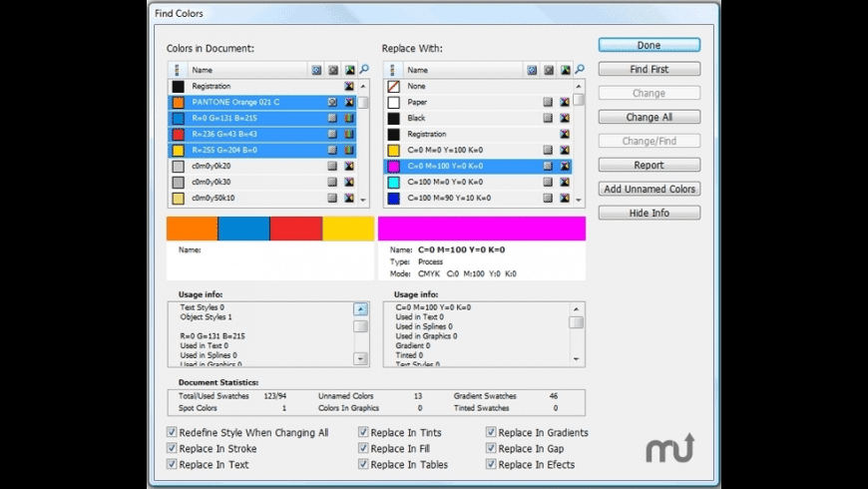Click CMYK mode icon on Black row
The image size is (868, 489).
coord(565,118)
